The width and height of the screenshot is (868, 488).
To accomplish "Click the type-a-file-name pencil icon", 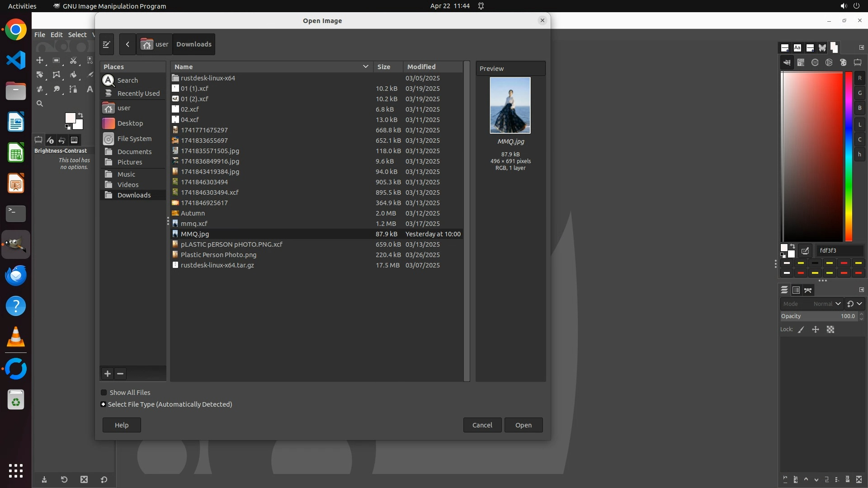I will 107,44.
